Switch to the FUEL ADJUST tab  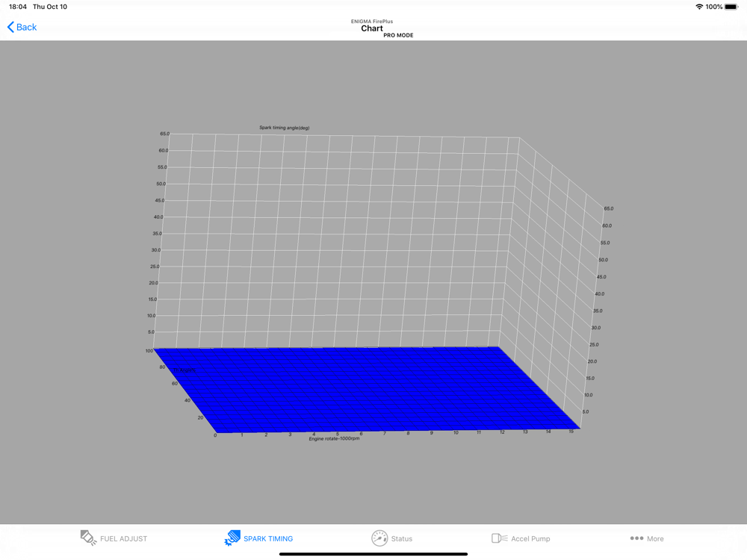point(123,538)
